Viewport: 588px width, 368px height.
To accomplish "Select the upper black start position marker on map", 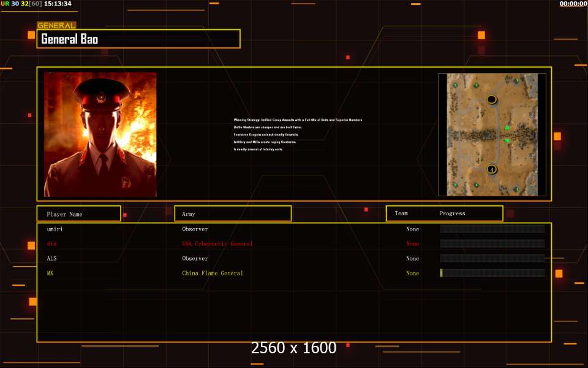I will tap(492, 99).
